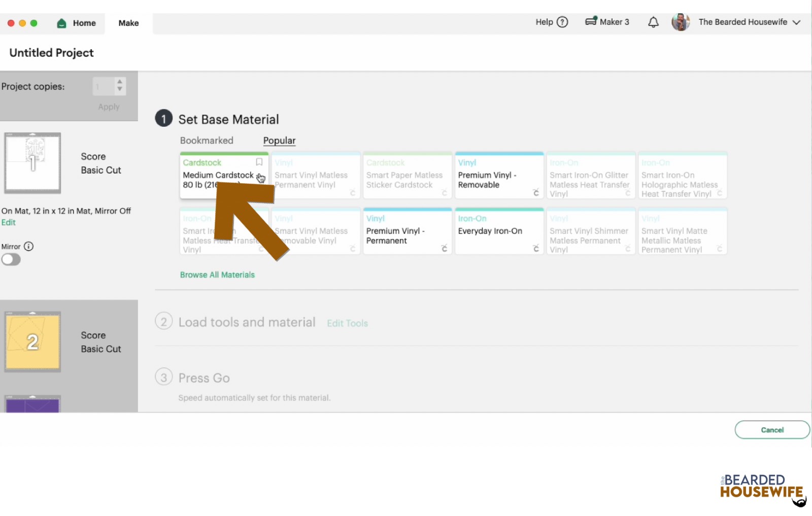812x516 pixels.
Task: Select Medium Cardstock 80 lb material
Action: point(224,175)
